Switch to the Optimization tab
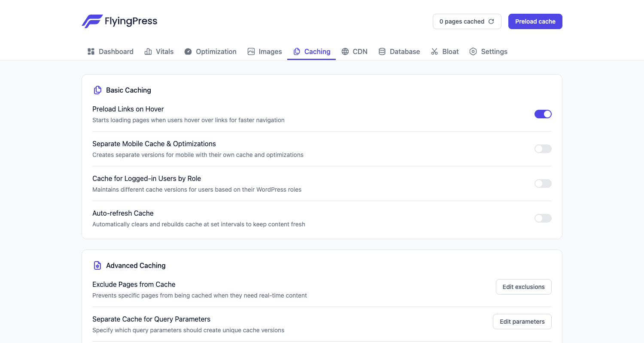This screenshot has width=644, height=343. (210, 51)
